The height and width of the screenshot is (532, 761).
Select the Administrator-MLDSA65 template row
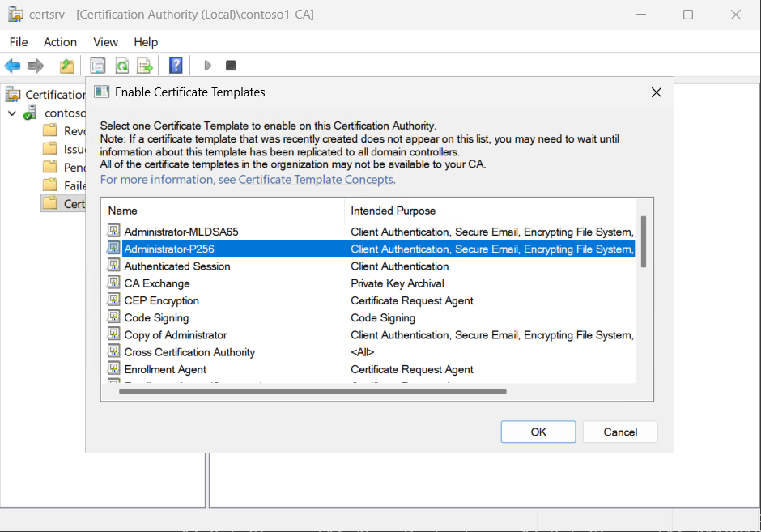point(371,232)
